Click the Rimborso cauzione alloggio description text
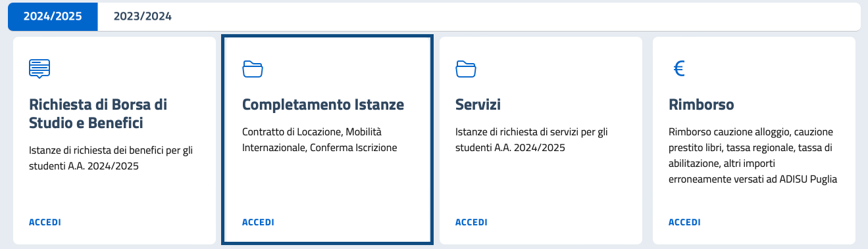The width and height of the screenshot is (868, 249). 753,156
